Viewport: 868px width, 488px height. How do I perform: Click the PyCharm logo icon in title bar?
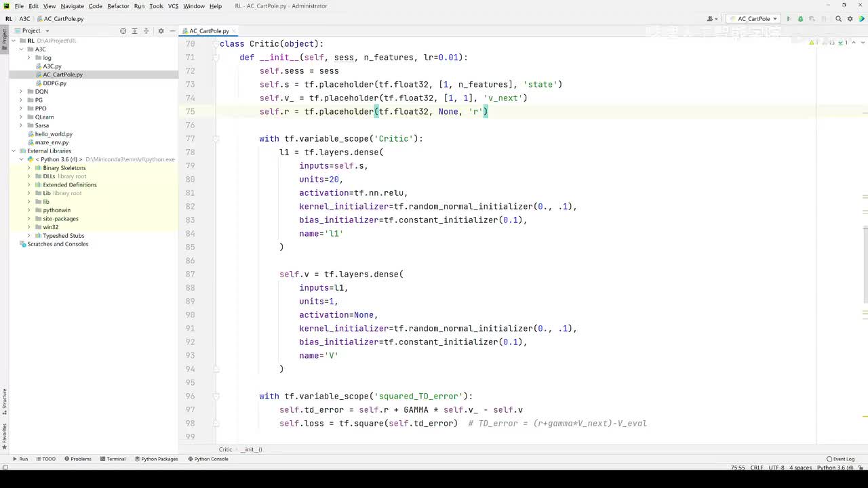[x=6, y=6]
